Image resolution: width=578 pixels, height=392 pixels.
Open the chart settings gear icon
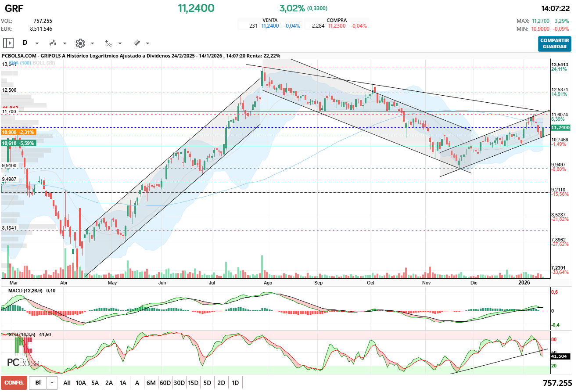[x=80, y=43]
